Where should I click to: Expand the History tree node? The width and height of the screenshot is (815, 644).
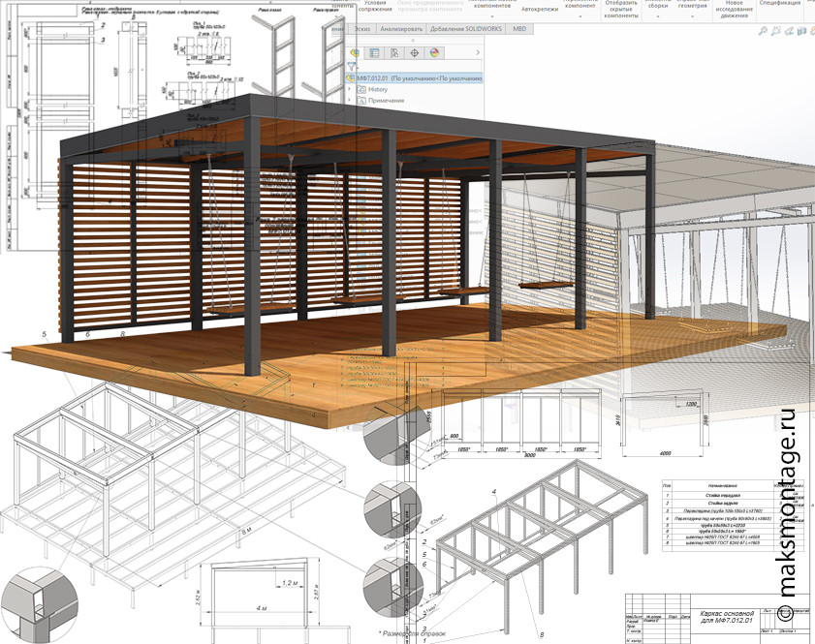[349, 89]
